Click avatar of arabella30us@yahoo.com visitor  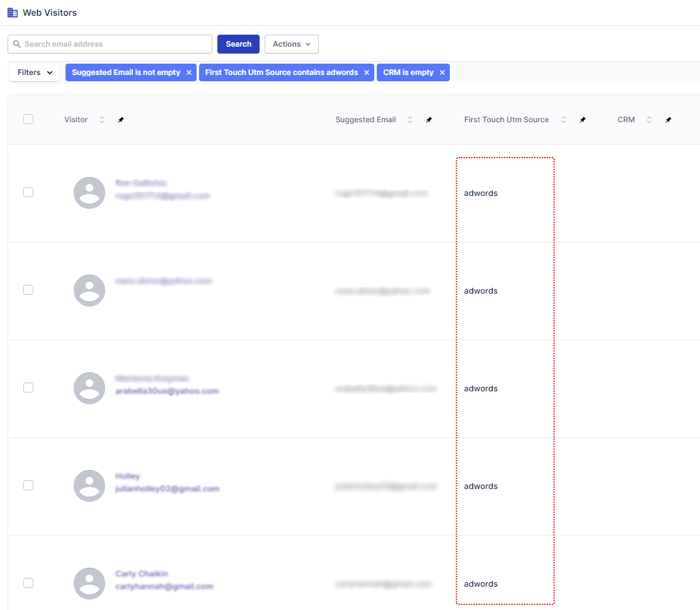(89, 388)
